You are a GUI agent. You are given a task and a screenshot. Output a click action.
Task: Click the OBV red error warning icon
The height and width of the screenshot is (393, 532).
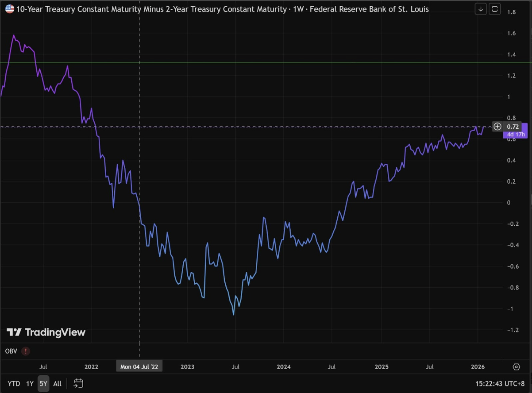26,351
